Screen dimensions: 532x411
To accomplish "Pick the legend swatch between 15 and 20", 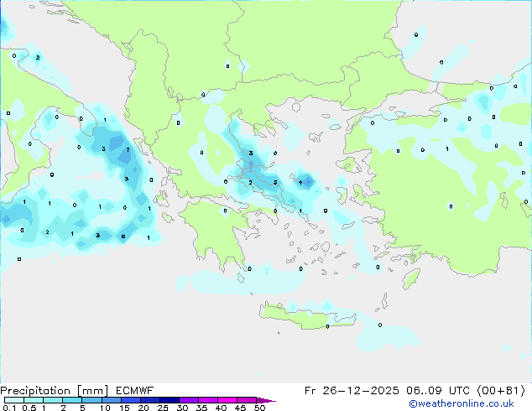I will click(130, 400).
